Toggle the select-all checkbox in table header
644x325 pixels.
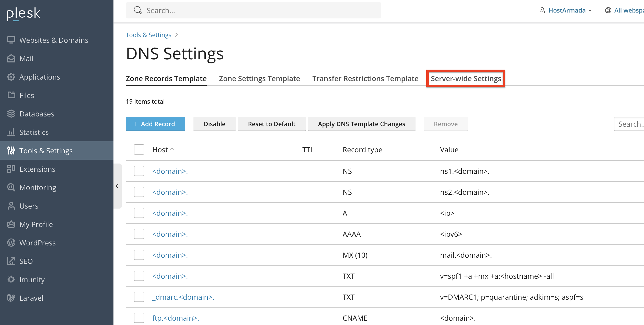[x=139, y=149]
